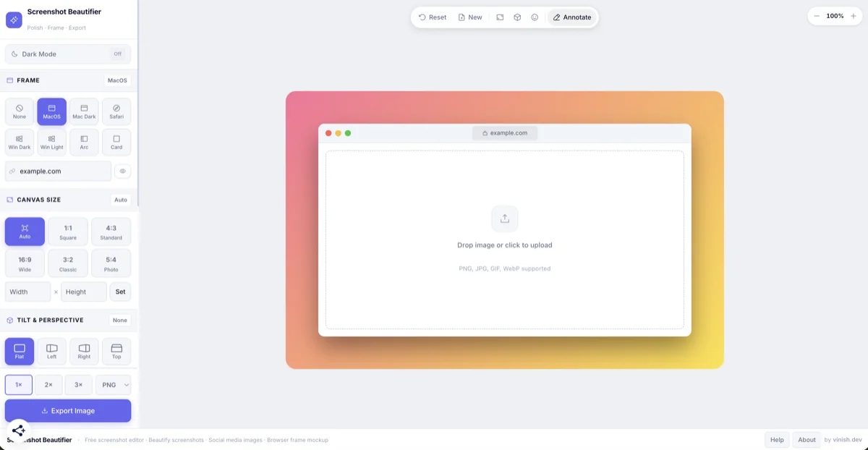
Task: Collapse the CANVAS SIZE section header
Action: [68, 200]
